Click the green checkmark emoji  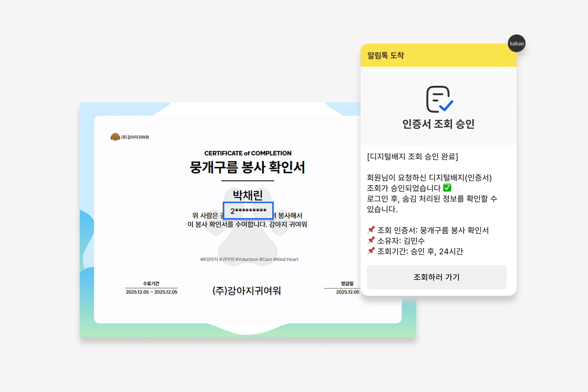coord(447,188)
